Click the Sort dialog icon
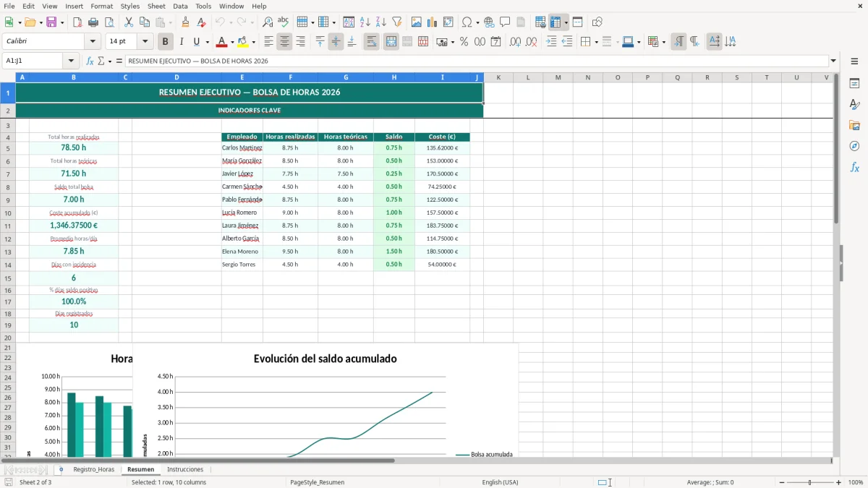The height and width of the screenshot is (488, 868). 349,22
